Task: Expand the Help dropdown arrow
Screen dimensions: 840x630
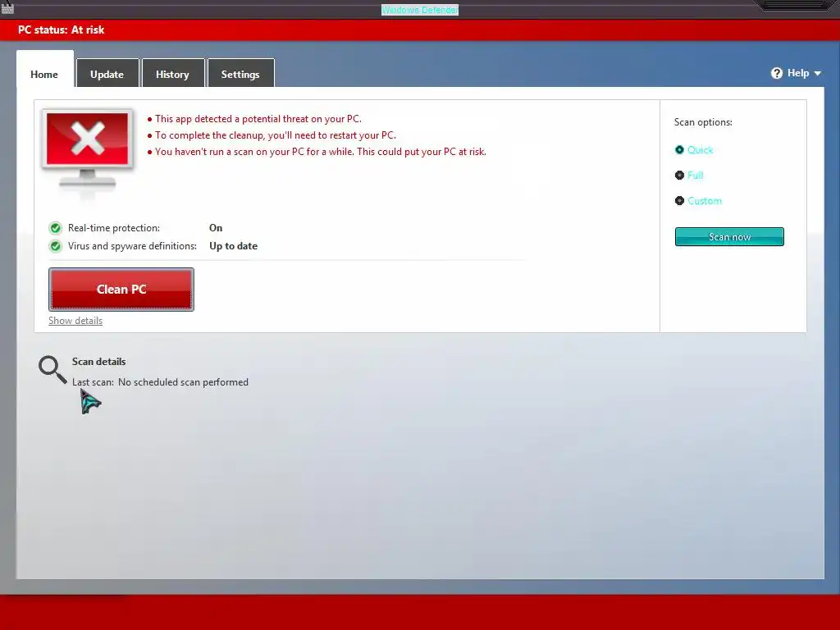Action: [x=818, y=73]
